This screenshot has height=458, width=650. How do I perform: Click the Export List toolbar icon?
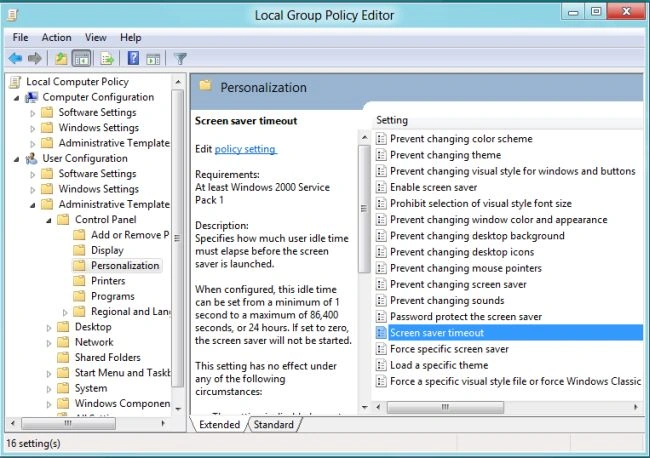(107, 58)
